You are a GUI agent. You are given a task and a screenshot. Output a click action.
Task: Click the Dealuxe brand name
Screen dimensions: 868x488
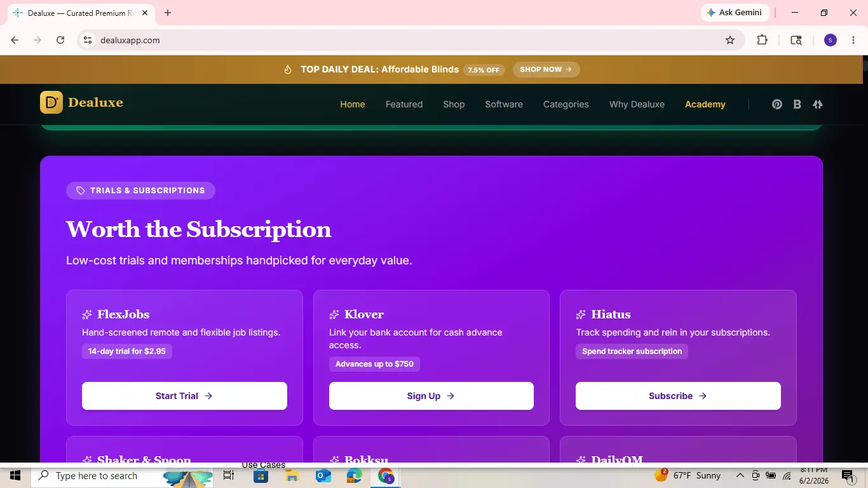tap(95, 102)
